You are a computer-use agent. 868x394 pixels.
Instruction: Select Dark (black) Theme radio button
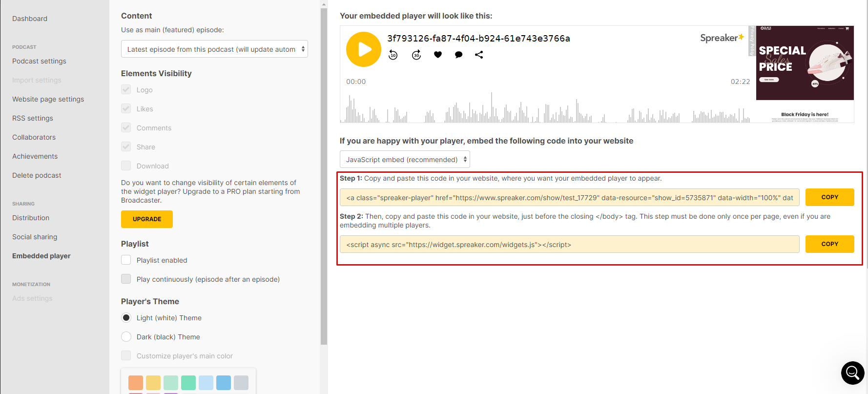126,337
